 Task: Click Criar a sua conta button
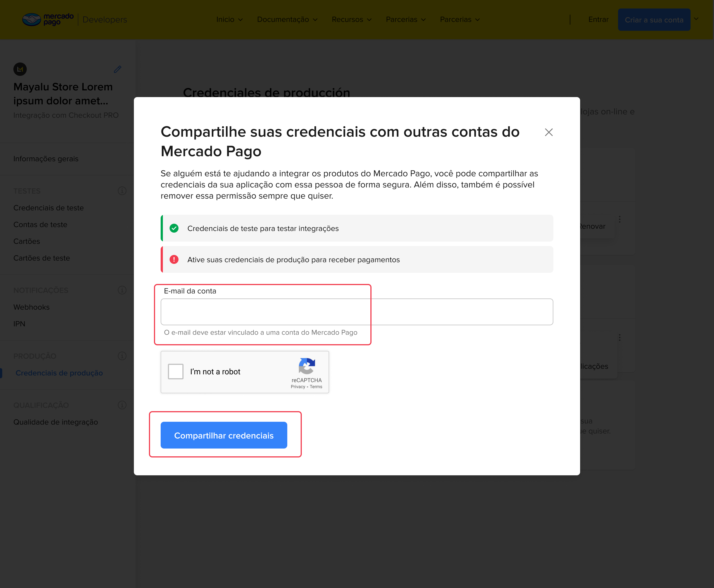tap(654, 20)
